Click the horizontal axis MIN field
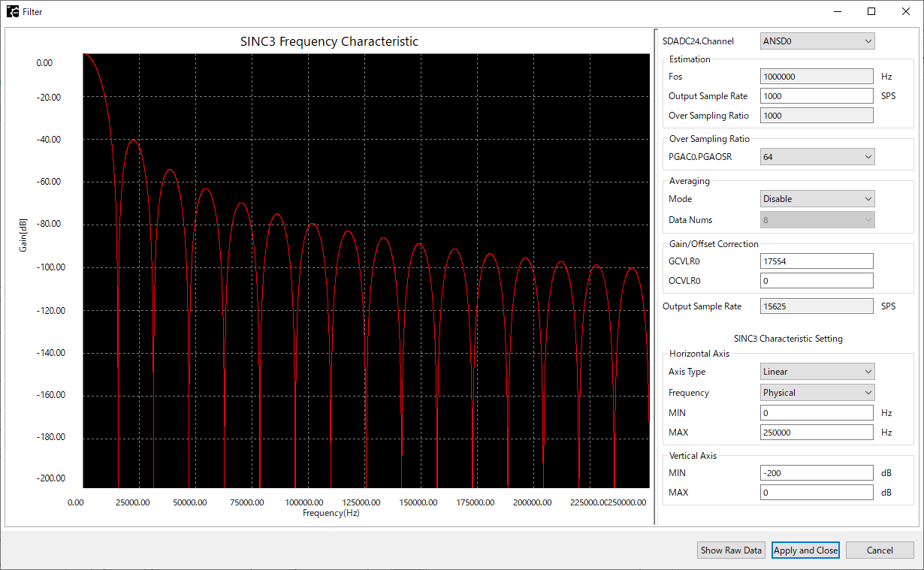This screenshot has width=924, height=570. coord(817,413)
